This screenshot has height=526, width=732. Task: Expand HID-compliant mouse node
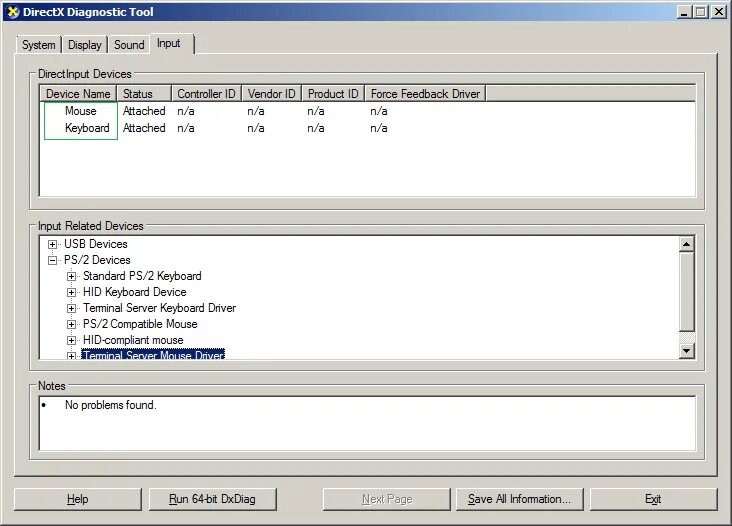[x=71, y=340]
